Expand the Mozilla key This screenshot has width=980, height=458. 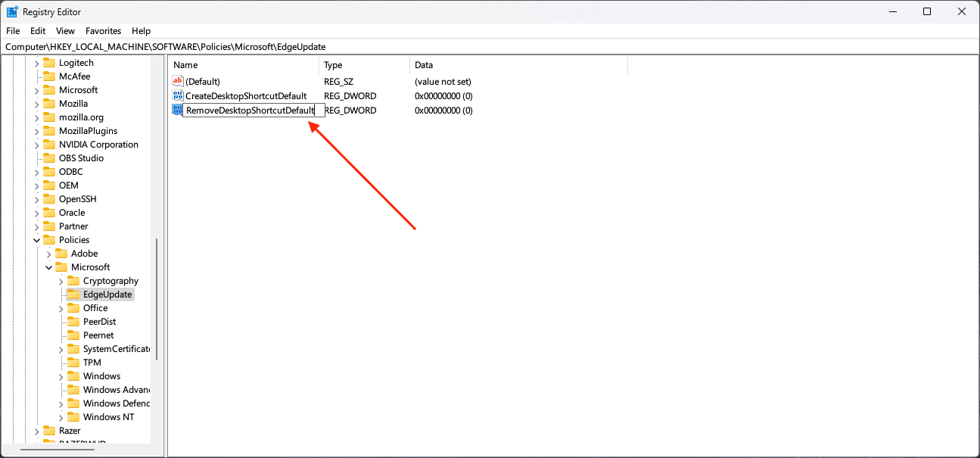(37, 104)
